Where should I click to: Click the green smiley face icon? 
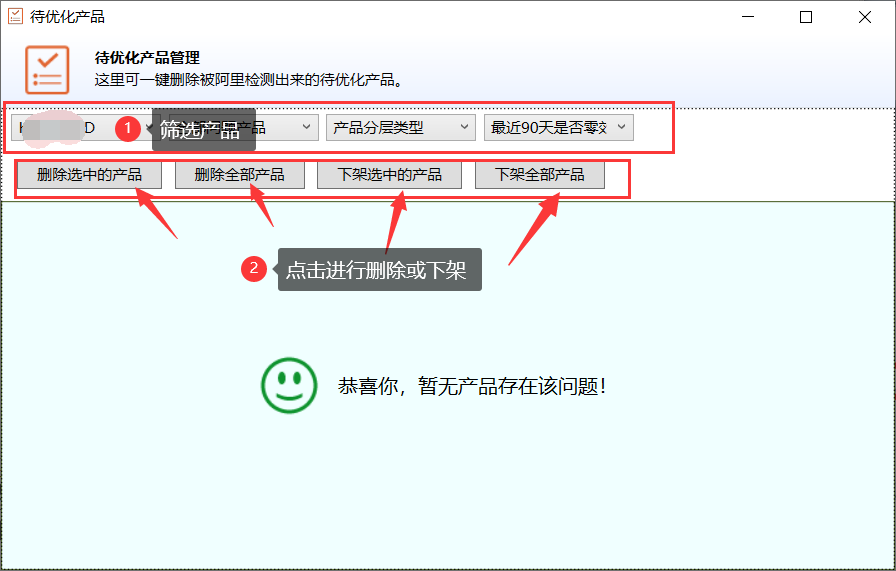288,385
